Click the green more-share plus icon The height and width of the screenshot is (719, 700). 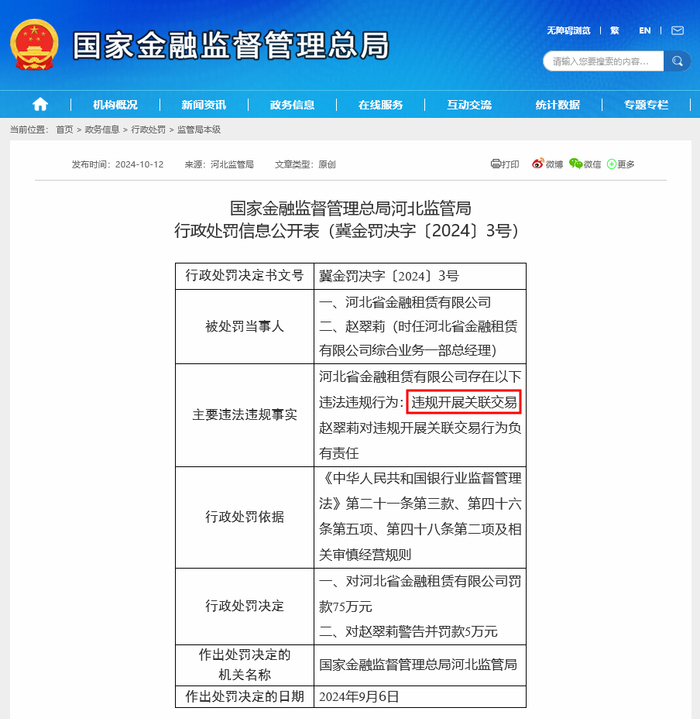pyautogui.click(x=611, y=164)
